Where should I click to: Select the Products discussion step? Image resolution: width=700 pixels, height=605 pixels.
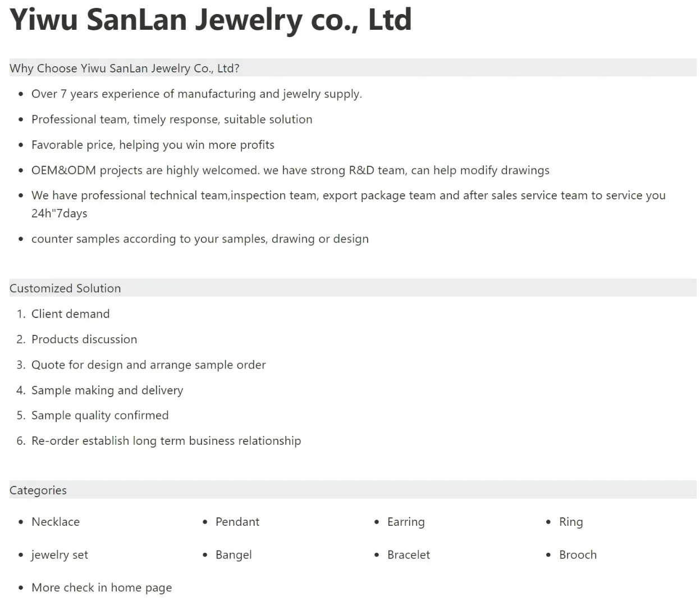click(84, 339)
